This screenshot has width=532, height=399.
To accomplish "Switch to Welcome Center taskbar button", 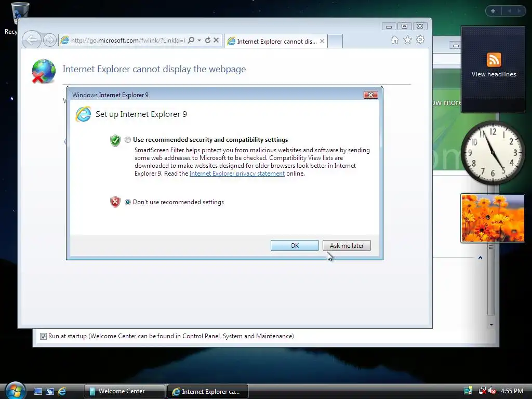I will [124, 391].
